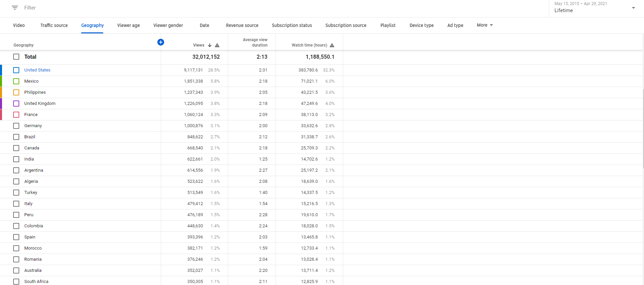Open the Revenue source tab
Screen dimensions: 644x285
(242, 25)
